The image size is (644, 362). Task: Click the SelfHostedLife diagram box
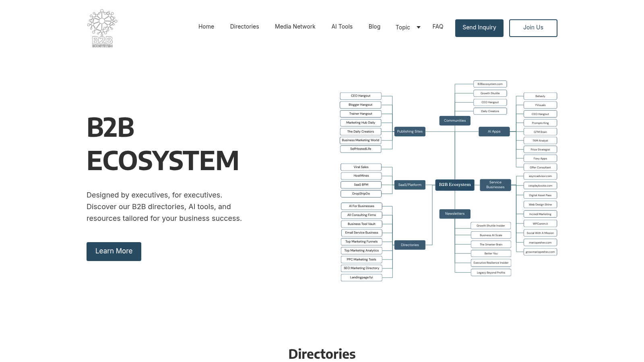(x=361, y=149)
